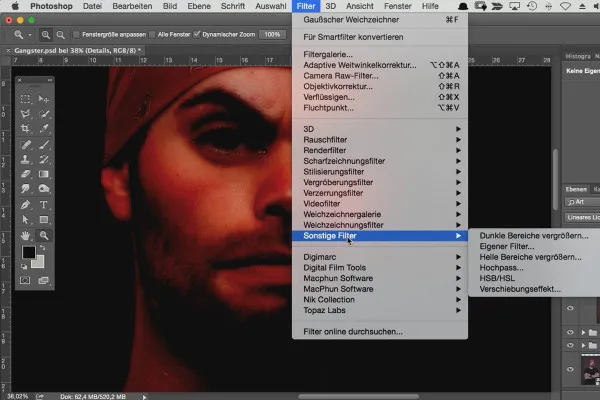Expand the Renderfilter submenu arrow

coord(458,150)
